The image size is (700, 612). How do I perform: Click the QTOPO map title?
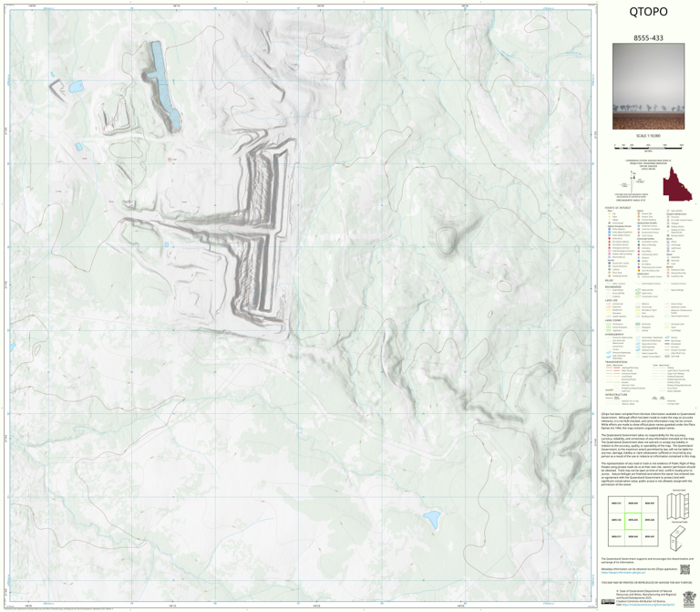click(648, 12)
